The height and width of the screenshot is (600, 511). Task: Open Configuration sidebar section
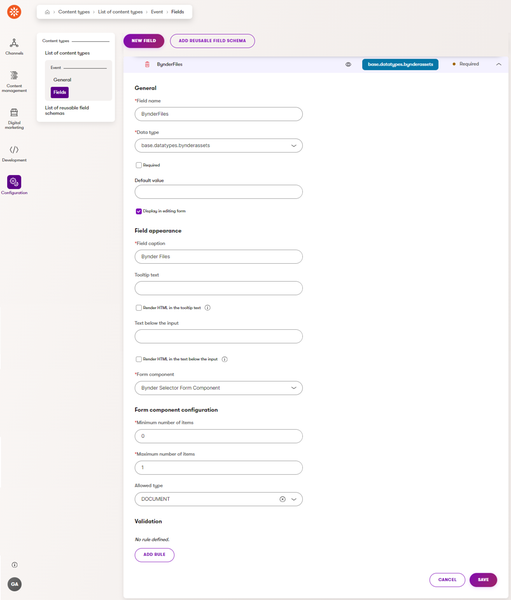coord(14,185)
